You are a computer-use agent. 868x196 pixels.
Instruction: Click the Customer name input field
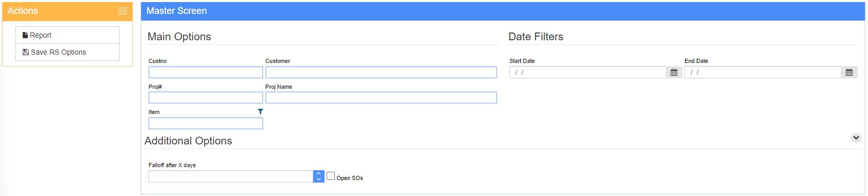(x=381, y=72)
